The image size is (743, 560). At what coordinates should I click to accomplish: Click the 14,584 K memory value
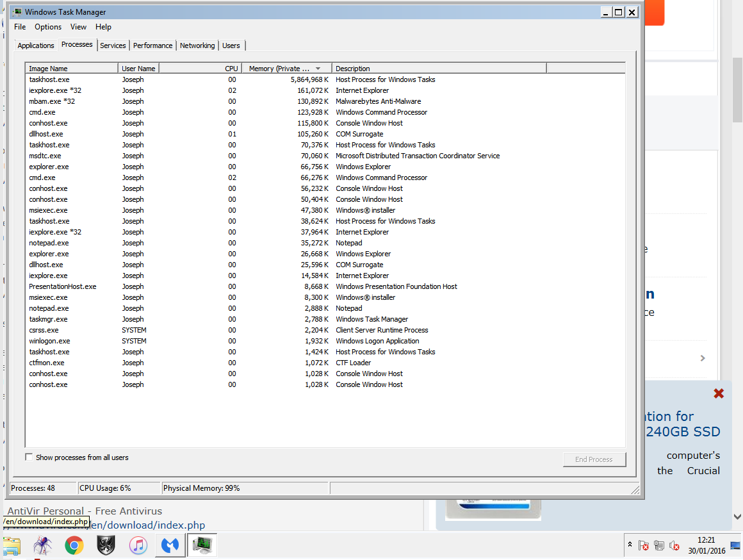coord(314,276)
